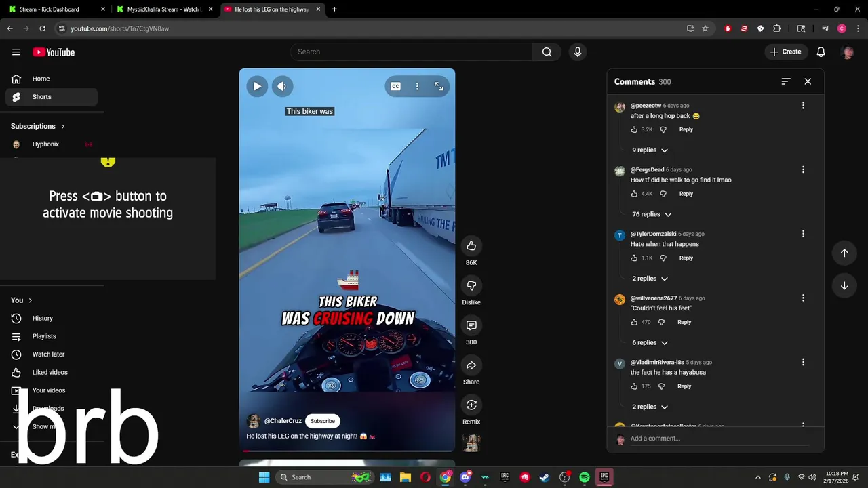The image size is (868, 488).
Task: Reply to @peezeotw's comment
Action: (x=686, y=129)
